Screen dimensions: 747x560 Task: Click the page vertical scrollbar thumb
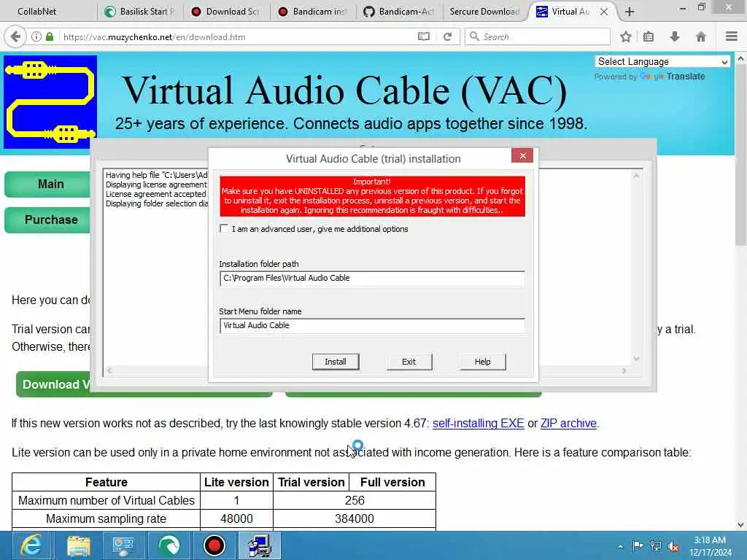(x=741, y=156)
